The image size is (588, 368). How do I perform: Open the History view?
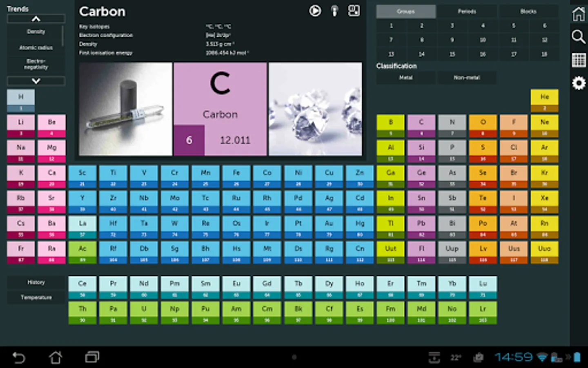coord(36,282)
